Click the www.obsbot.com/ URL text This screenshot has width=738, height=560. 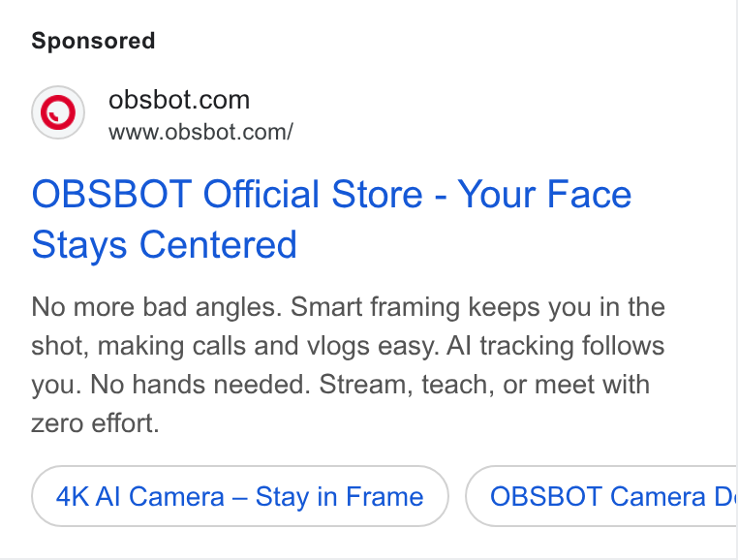(x=201, y=132)
